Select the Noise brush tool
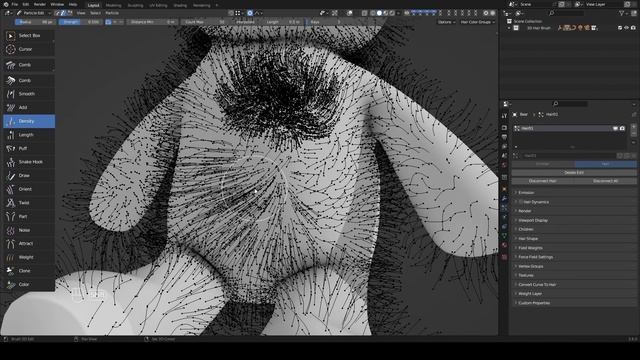This screenshot has height=360, width=640. point(29,230)
